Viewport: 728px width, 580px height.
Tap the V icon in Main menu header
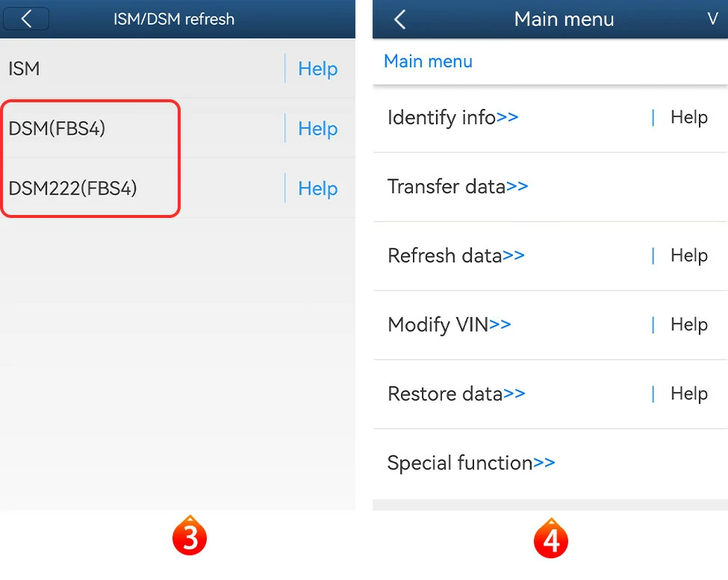point(712,19)
